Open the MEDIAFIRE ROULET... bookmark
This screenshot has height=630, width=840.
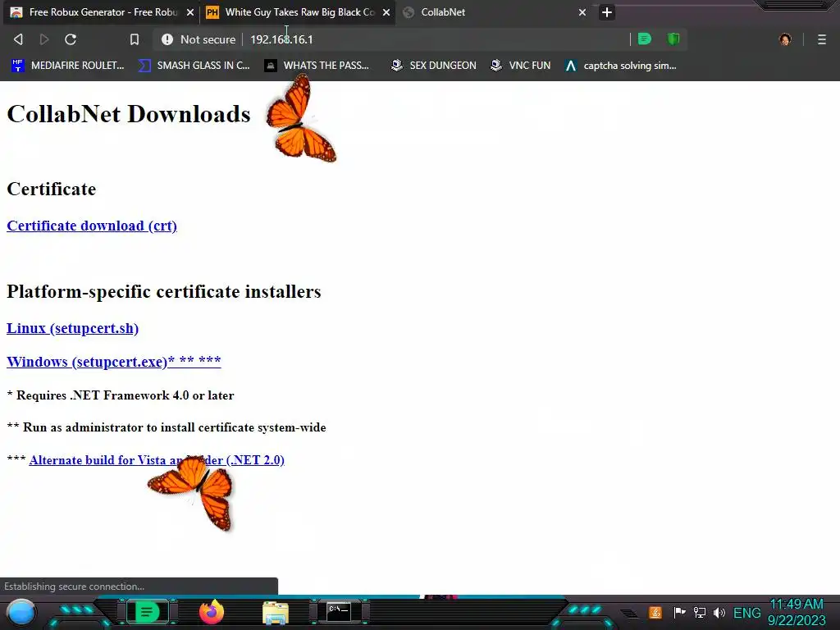tap(67, 66)
